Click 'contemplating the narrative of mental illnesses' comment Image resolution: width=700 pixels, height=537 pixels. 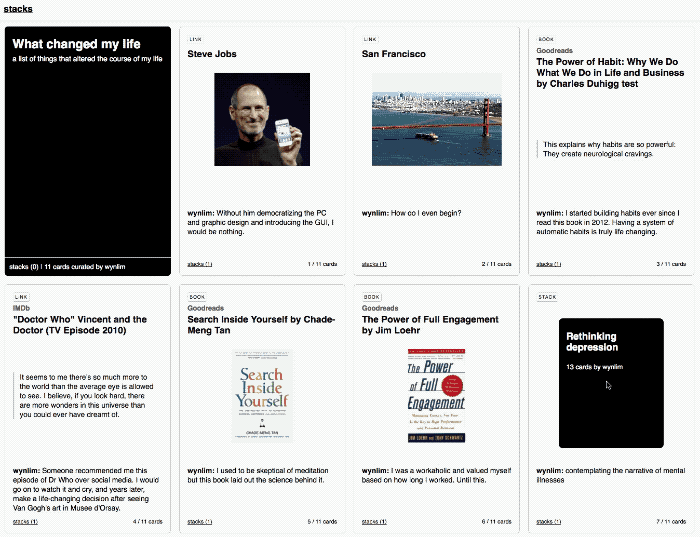tap(611, 475)
